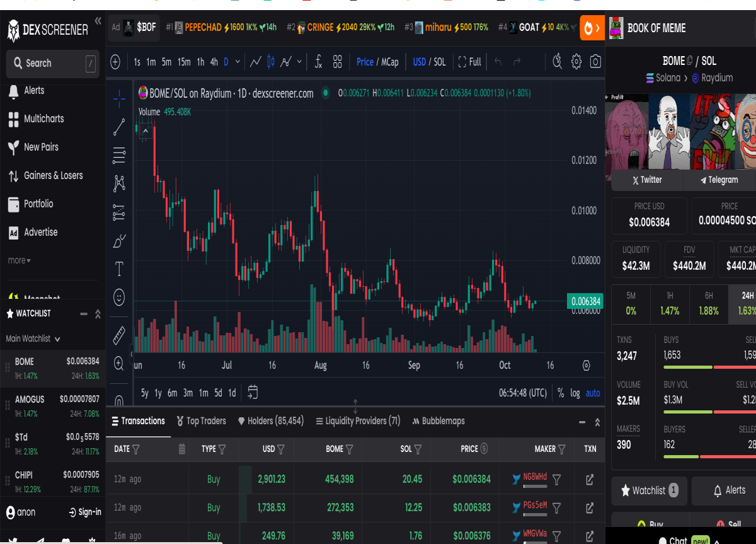Take a chart snapshot with camera icon

595,62
